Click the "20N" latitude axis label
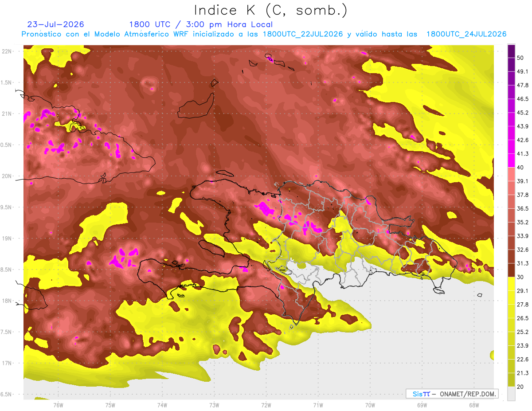Image resolution: width=532 pixels, height=411 pixels. point(7,176)
